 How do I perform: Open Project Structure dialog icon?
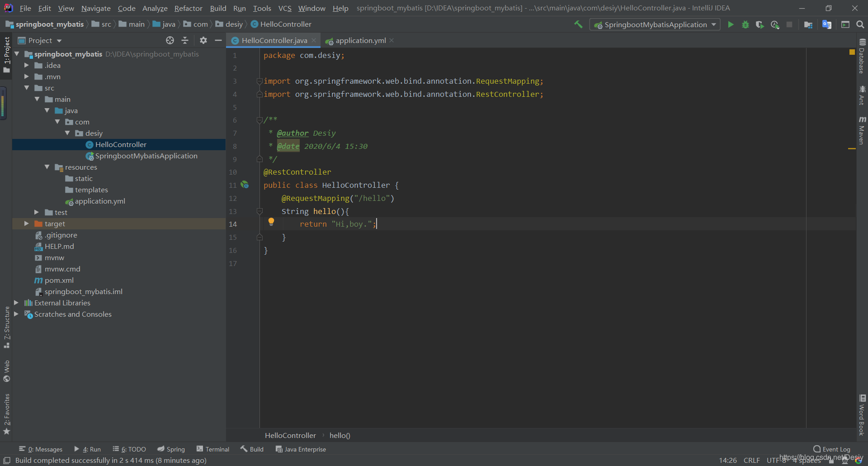(808, 24)
